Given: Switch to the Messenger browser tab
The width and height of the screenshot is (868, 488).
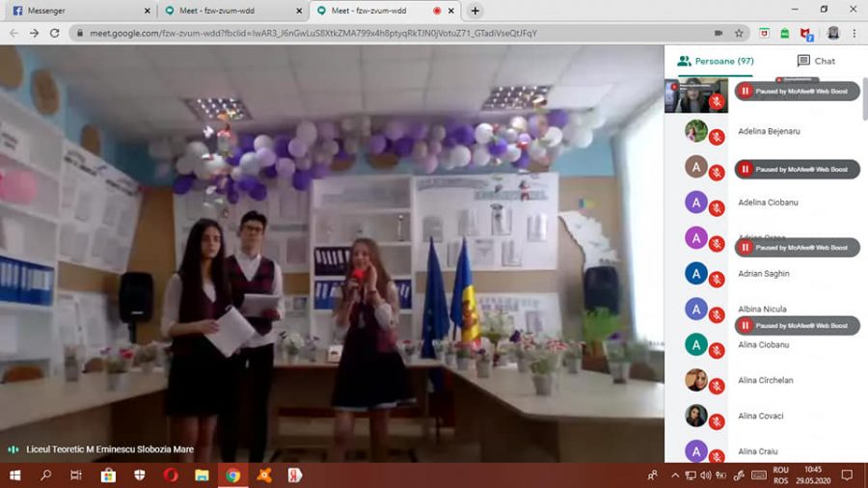Looking at the screenshot, I should 80,11.
